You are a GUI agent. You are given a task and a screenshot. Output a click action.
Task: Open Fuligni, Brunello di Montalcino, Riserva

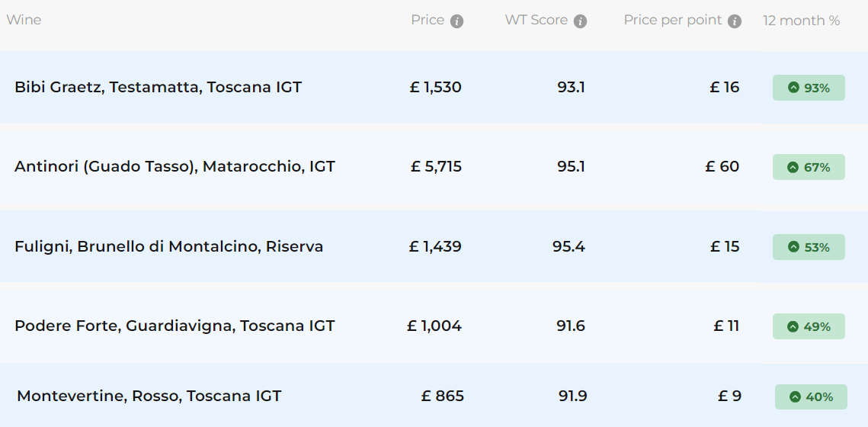[168, 246]
